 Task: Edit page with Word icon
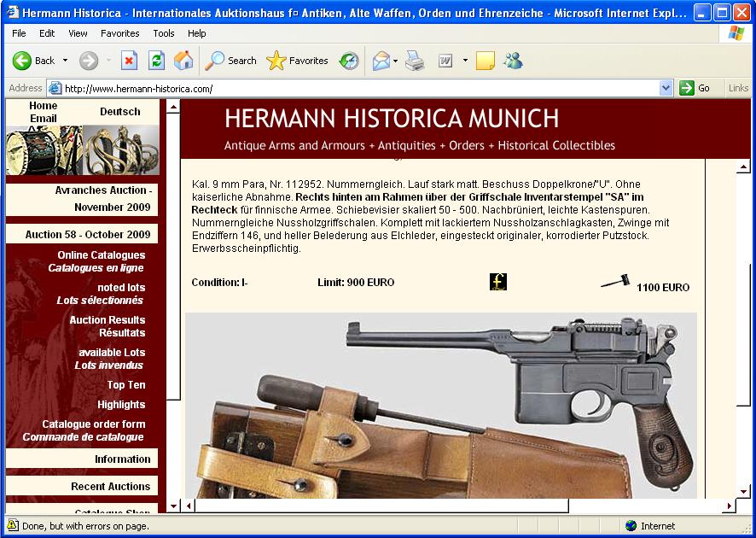(x=445, y=61)
